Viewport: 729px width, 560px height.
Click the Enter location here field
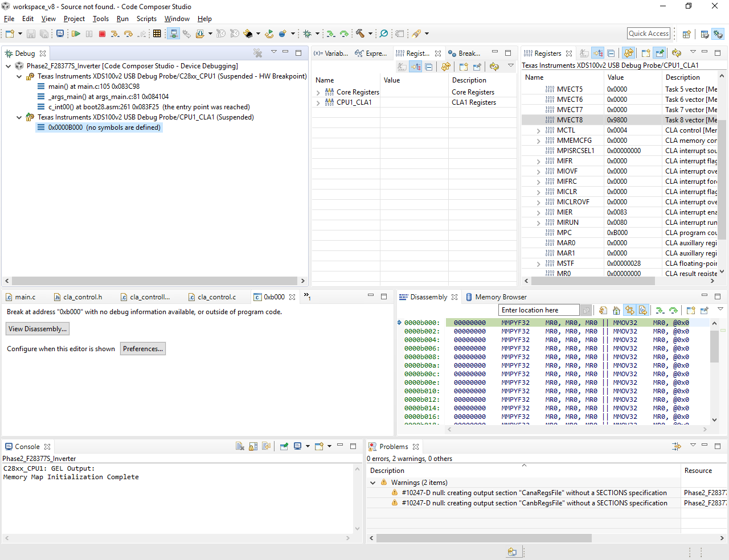[538, 310]
